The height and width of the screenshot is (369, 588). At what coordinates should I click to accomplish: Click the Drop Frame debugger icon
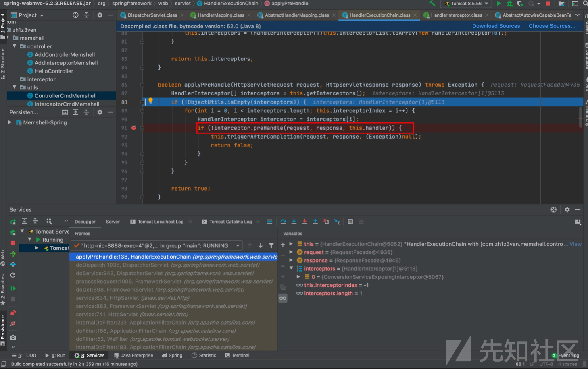click(x=326, y=222)
